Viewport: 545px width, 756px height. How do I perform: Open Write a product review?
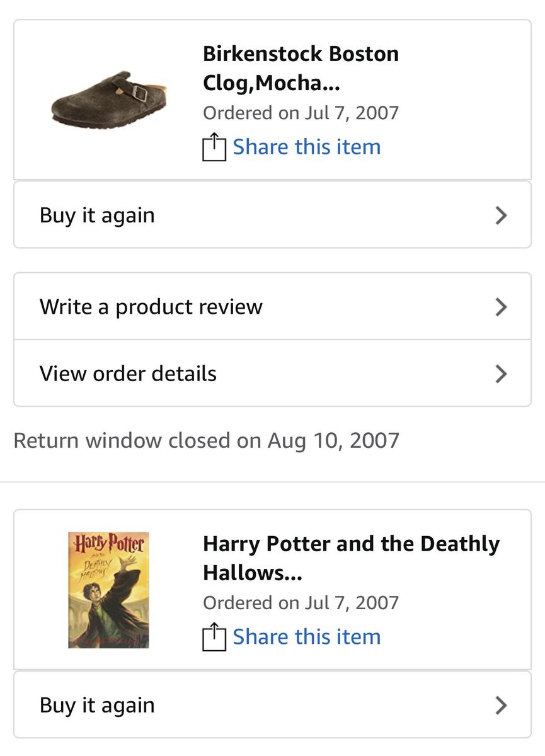pos(151,307)
